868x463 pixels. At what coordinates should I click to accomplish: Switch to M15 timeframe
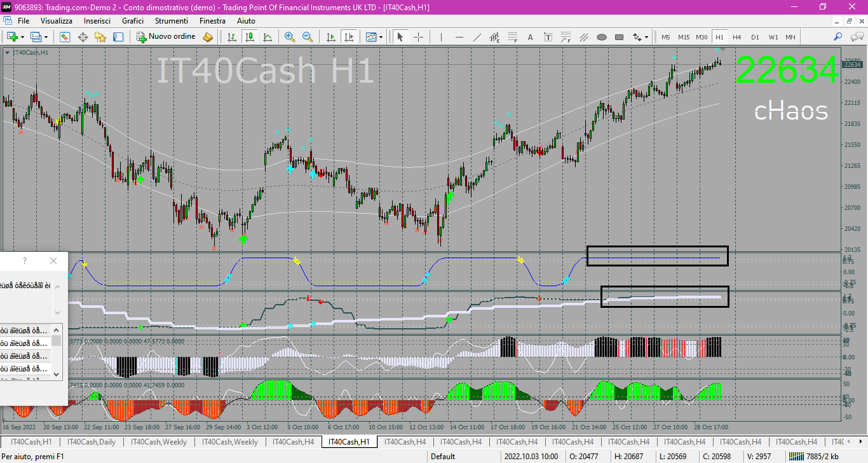(x=684, y=37)
